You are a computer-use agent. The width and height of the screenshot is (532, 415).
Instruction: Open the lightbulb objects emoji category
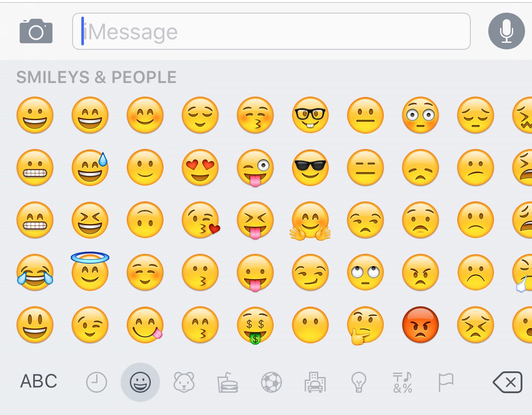point(359,383)
